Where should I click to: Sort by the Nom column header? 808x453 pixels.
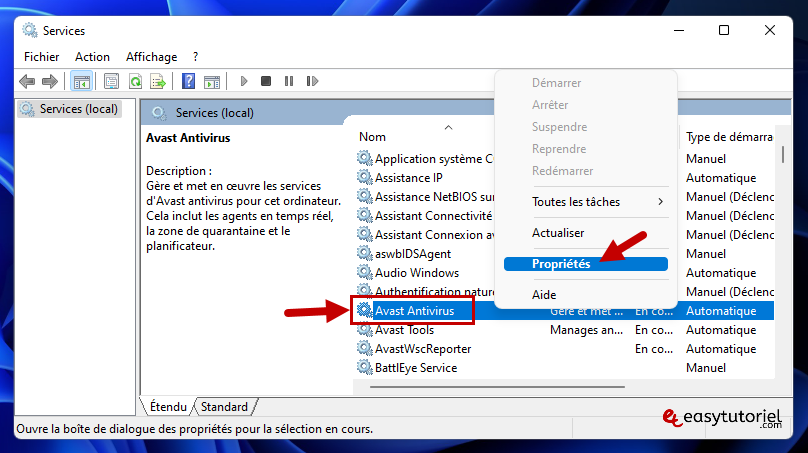tap(372, 137)
